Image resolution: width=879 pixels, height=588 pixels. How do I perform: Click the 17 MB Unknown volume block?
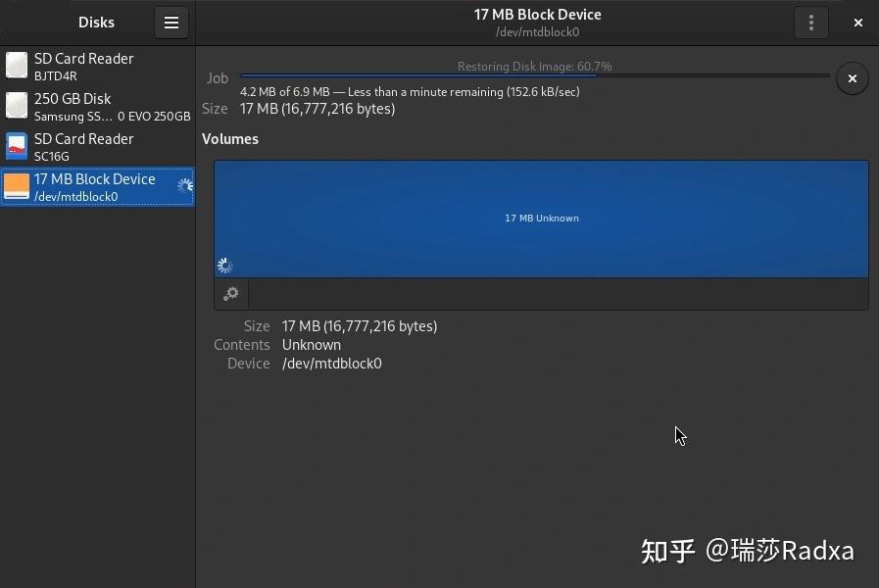pos(541,219)
